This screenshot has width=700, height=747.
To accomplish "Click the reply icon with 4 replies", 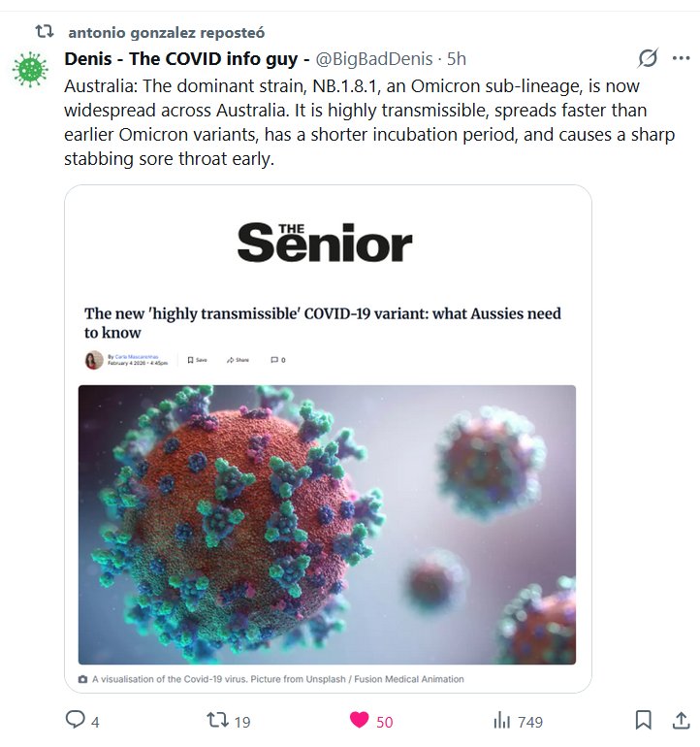I will [76, 721].
